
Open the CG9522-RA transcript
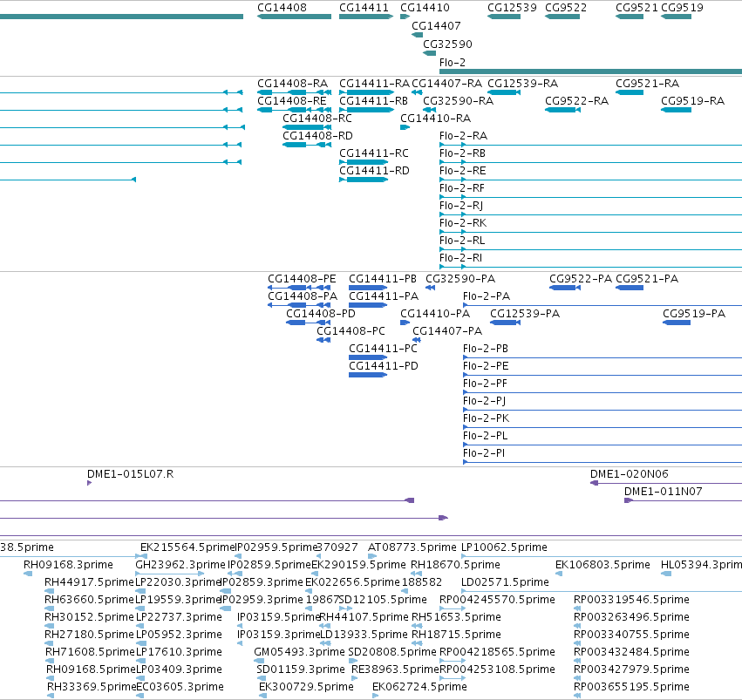point(577,101)
